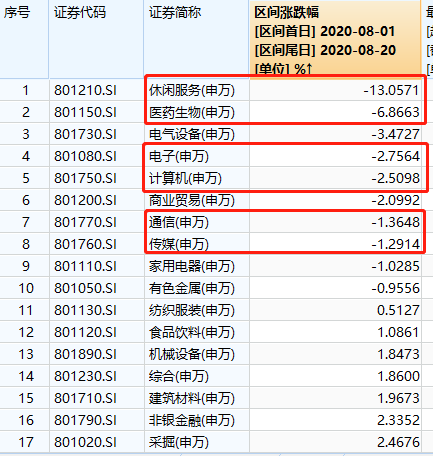Click security code 801730.SI
This screenshot has width=433, height=456.
(x=85, y=134)
